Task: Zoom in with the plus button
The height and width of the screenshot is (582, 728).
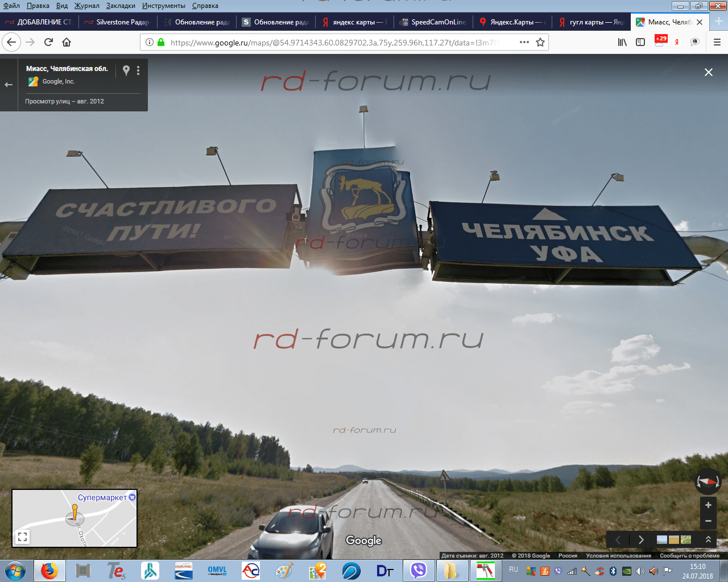Action: click(708, 505)
